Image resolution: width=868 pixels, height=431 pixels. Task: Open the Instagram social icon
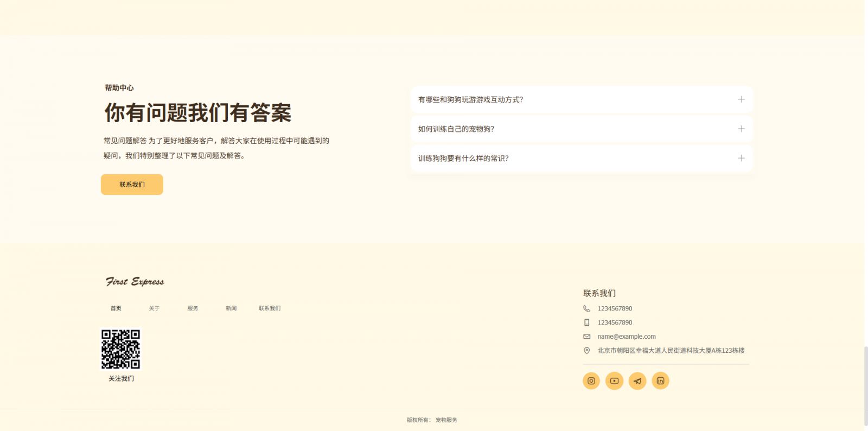tap(591, 381)
